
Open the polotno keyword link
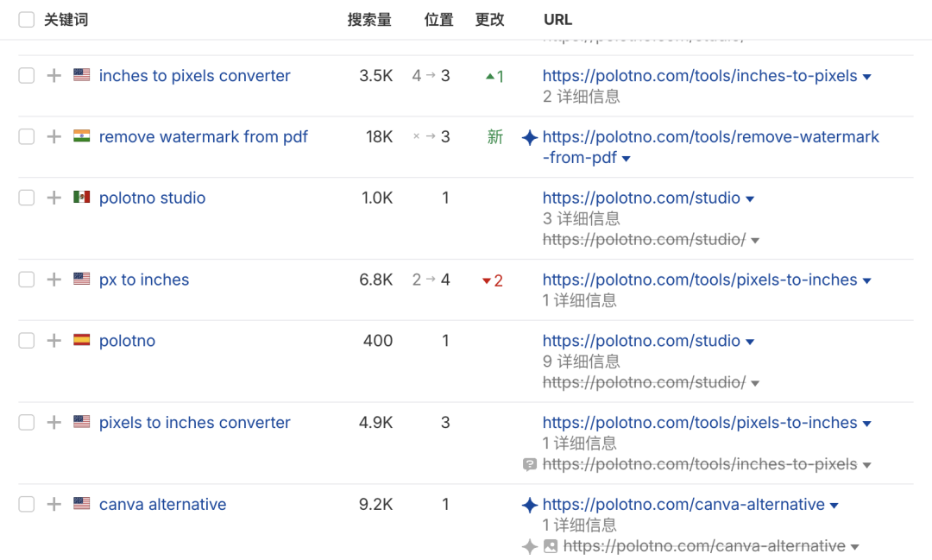pos(127,341)
